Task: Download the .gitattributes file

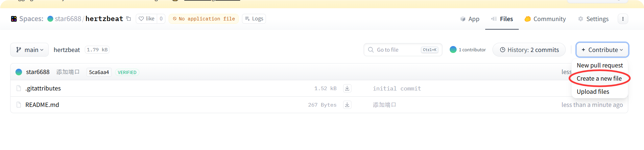Action: 347,88
